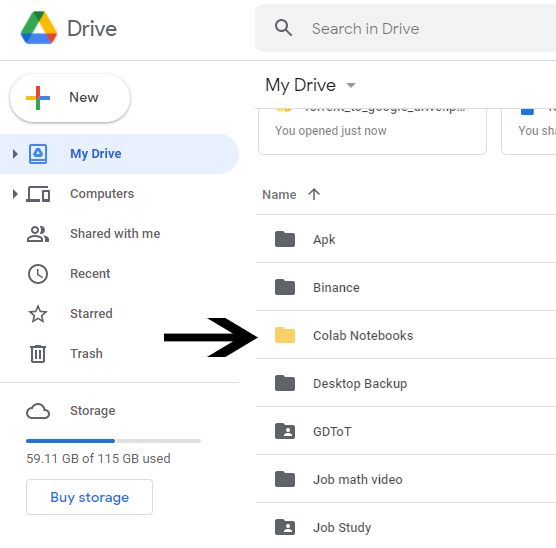Viewport: 556px width, 548px height.
Task: Open Computers in the sidebar
Action: tap(102, 194)
